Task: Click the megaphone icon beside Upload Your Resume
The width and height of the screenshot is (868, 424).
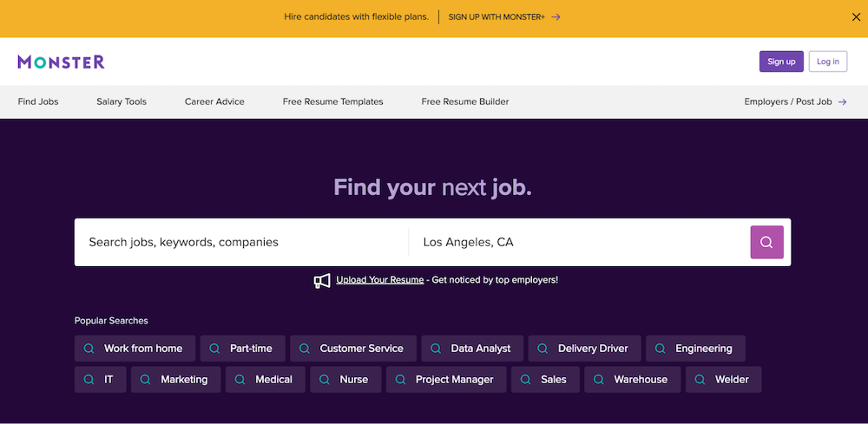Action: (322, 281)
